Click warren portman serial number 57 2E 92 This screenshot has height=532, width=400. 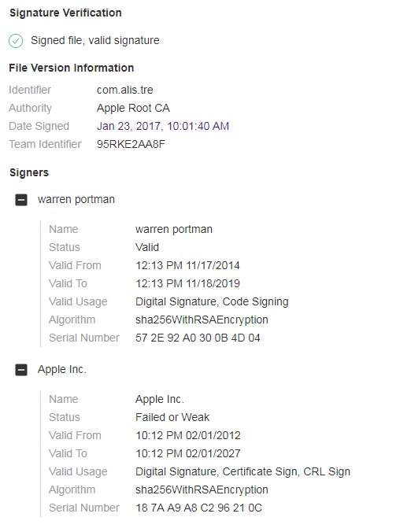pyautogui.click(x=198, y=338)
